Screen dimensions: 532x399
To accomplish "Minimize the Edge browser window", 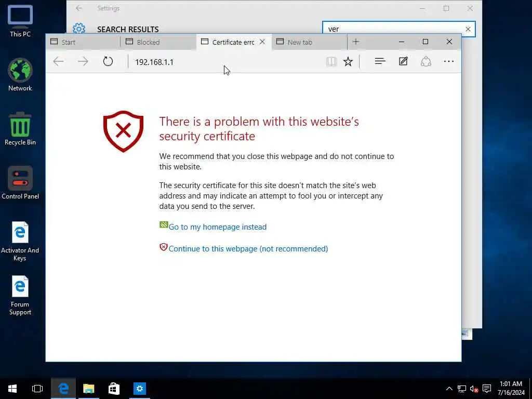I will point(402,42).
